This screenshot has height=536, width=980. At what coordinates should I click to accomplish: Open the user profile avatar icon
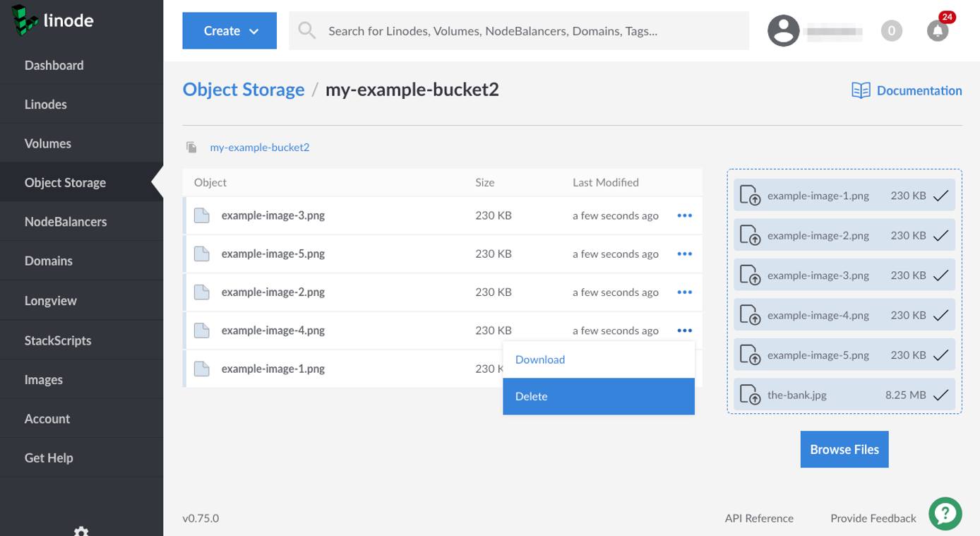(783, 31)
